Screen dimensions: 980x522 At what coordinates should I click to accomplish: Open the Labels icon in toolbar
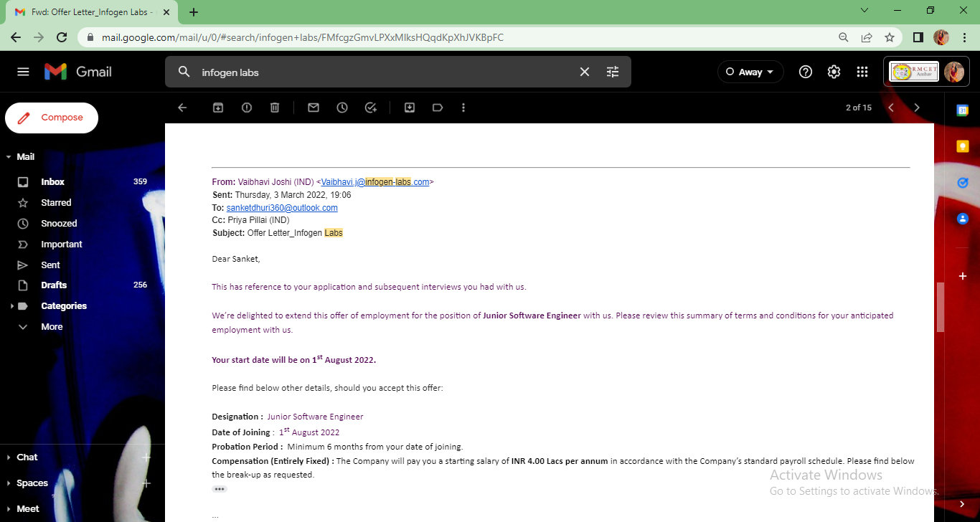tap(438, 108)
